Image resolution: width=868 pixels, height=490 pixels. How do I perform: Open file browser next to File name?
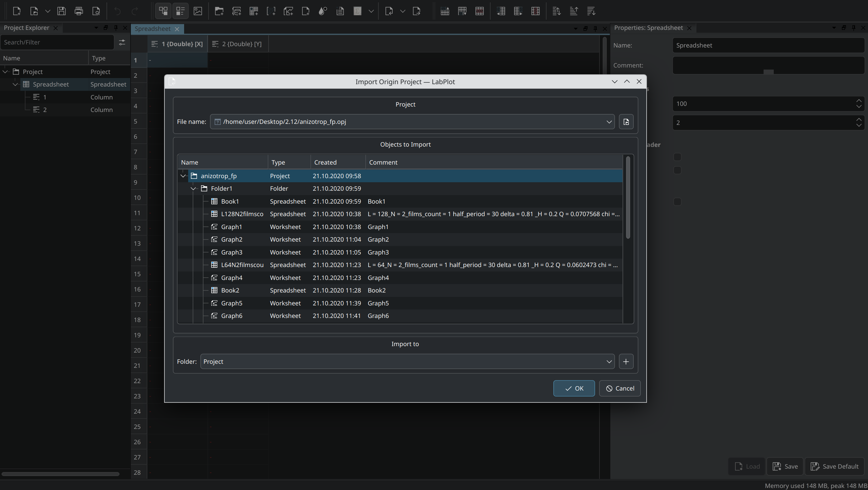626,122
